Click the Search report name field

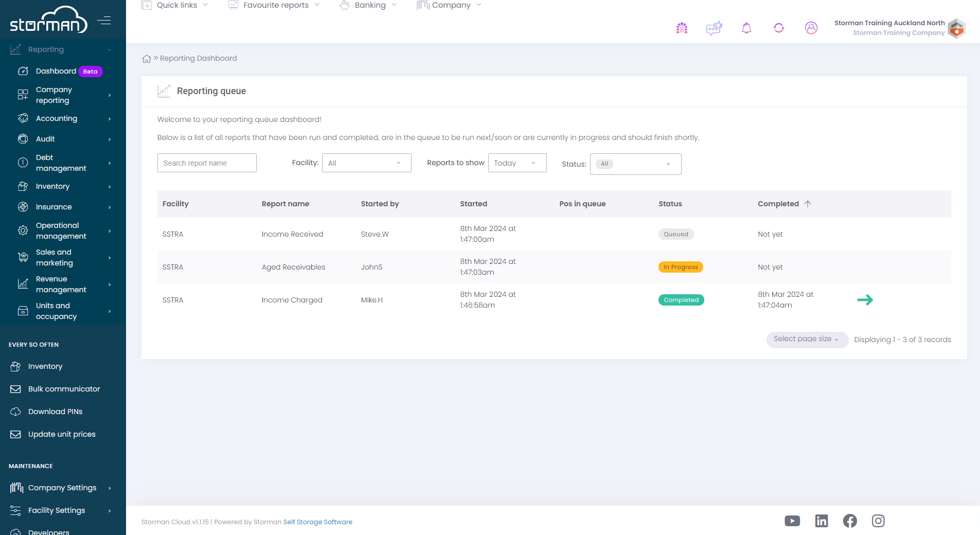point(207,163)
